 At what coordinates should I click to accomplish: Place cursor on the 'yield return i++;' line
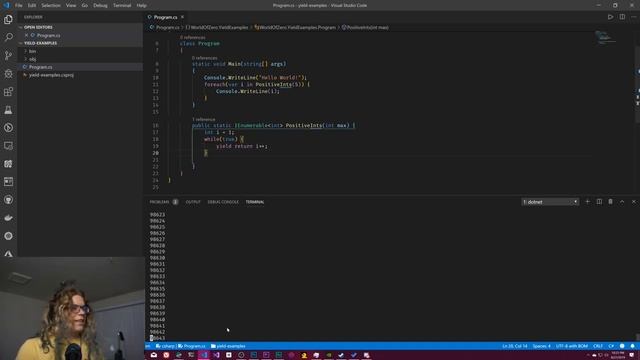pyautogui.click(x=242, y=146)
